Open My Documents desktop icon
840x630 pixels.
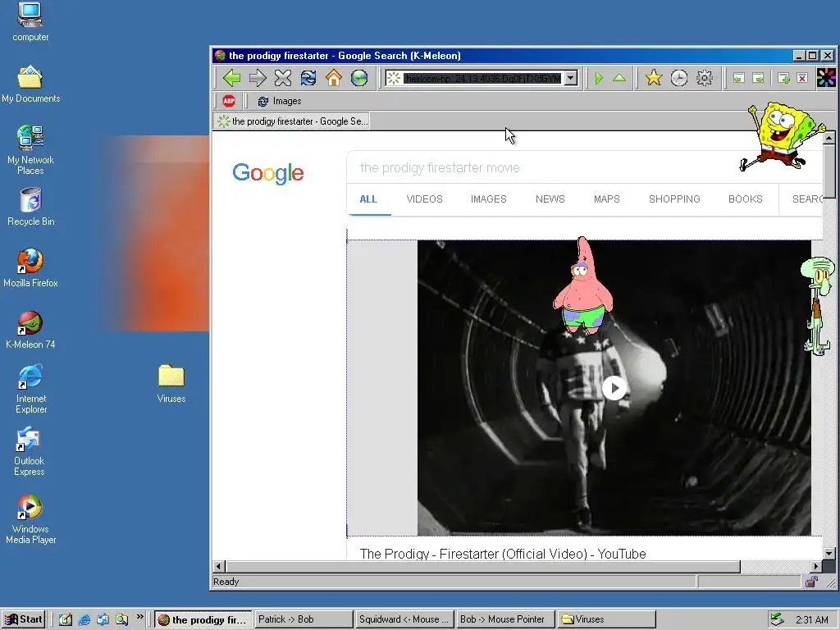point(30,84)
